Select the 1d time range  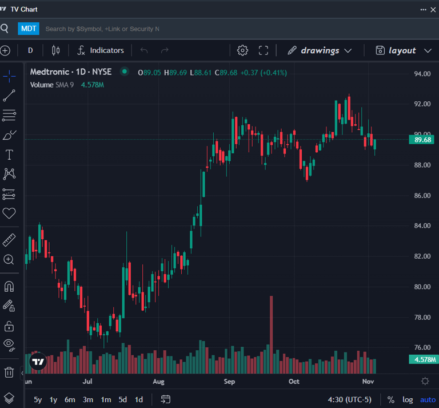point(139,399)
